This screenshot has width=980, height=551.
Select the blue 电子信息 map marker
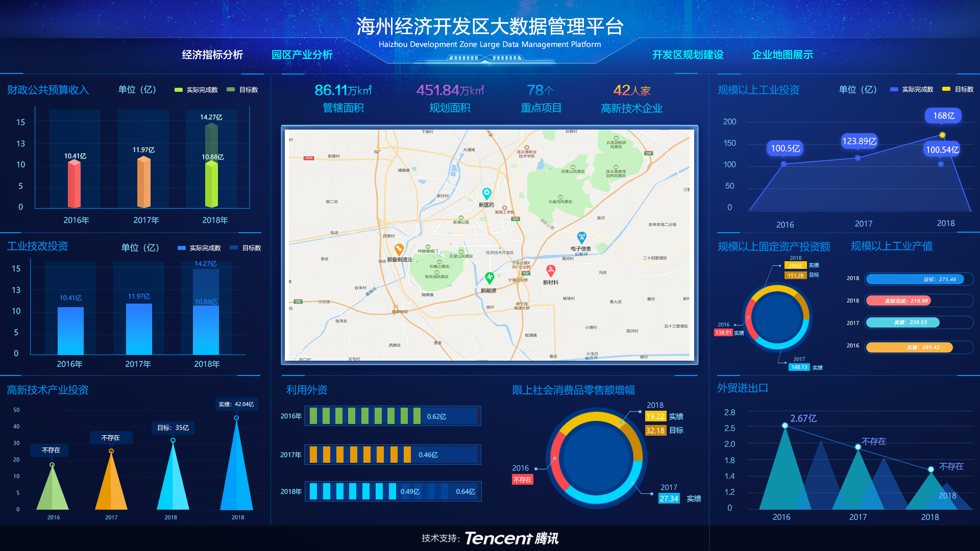[581, 237]
